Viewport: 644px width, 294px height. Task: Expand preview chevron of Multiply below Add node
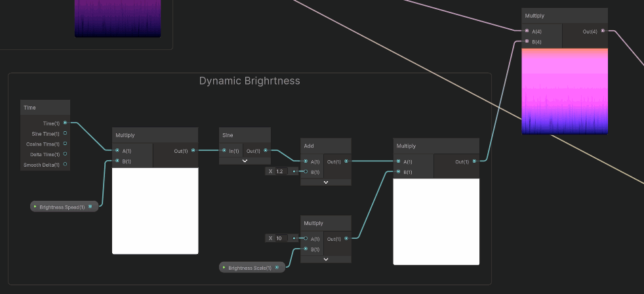[326, 259]
